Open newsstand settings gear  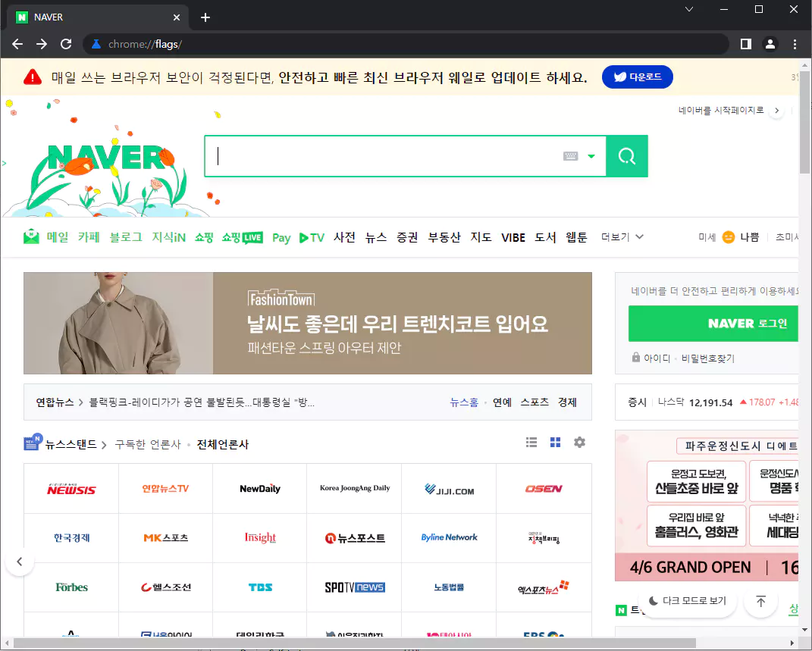click(579, 443)
